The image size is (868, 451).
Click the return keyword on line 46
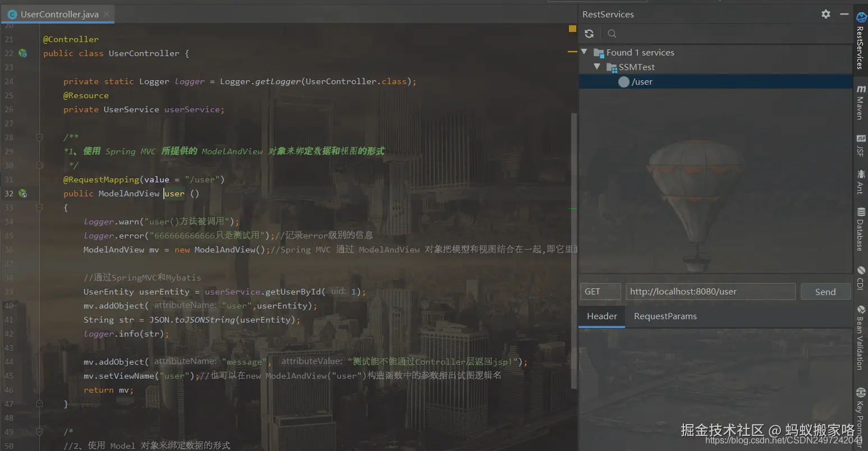coord(99,390)
